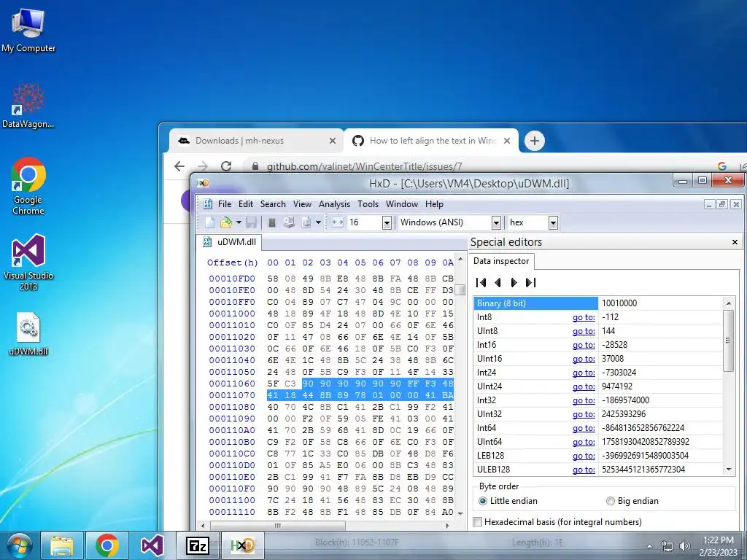Click the hex view horizontal scrollbar thumb

coord(278,526)
